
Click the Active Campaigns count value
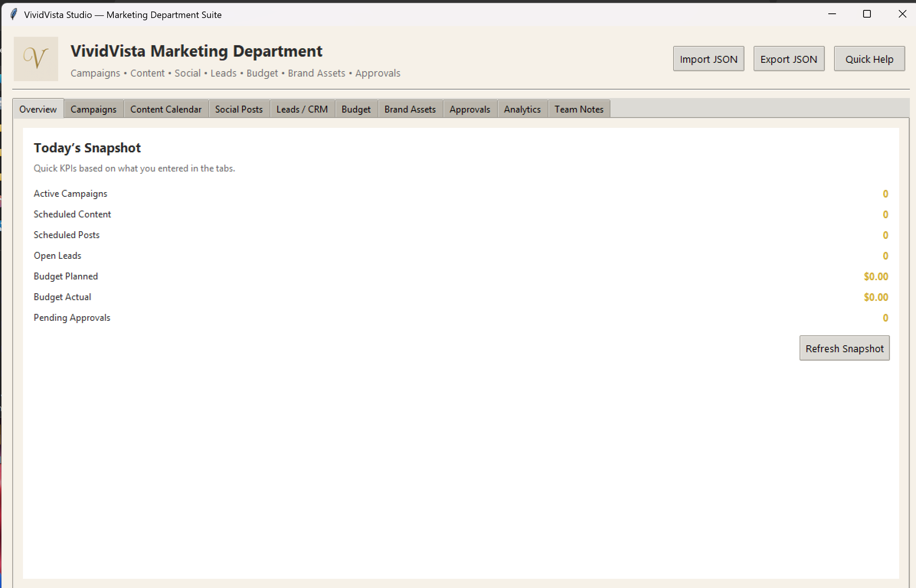click(x=885, y=194)
